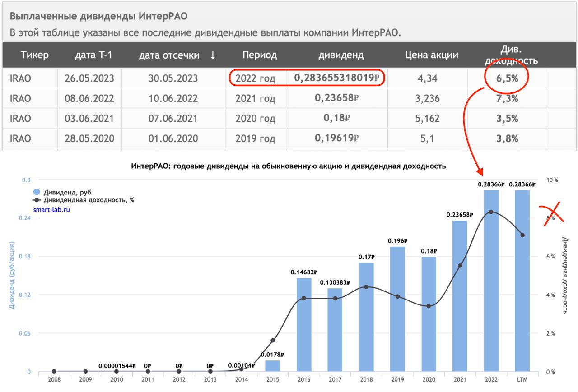Click the 30.05.2023 cutoff date cell

click(173, 78)
